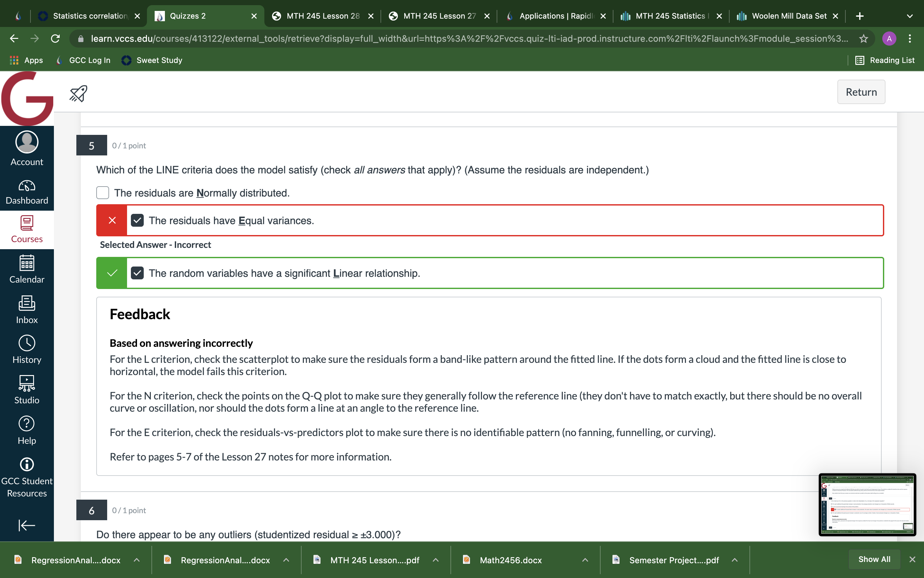Viewport: 924px width, 578px height.
Task: Click the Return button
Action: (x=861, y=92)
